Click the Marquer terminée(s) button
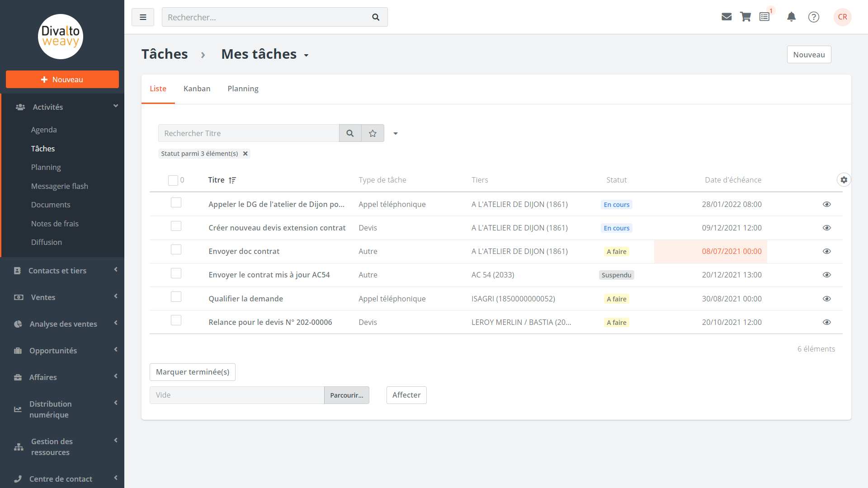 [x=192, y=372]
